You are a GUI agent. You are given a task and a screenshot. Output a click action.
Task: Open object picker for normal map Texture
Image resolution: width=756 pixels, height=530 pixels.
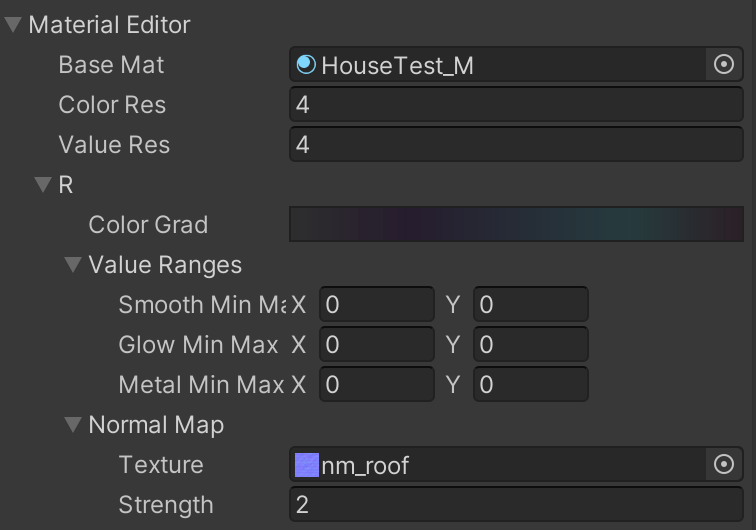click(724, 465)
